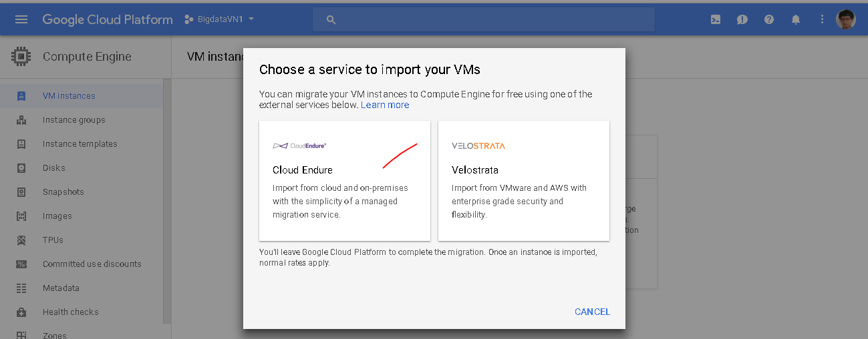The height and width of the screenshot is (339, 868).
Task: Click the feedback alert icon in header
Action: point(742,19)
